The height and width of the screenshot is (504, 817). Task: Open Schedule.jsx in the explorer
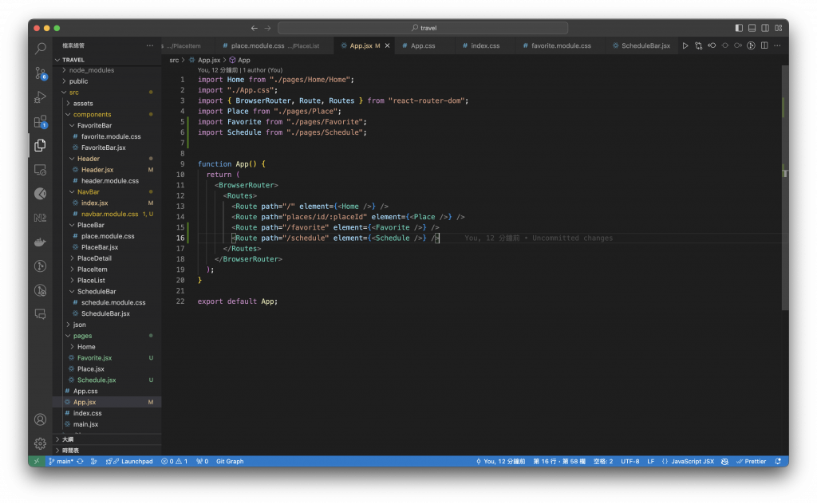(x=107, y=380)
